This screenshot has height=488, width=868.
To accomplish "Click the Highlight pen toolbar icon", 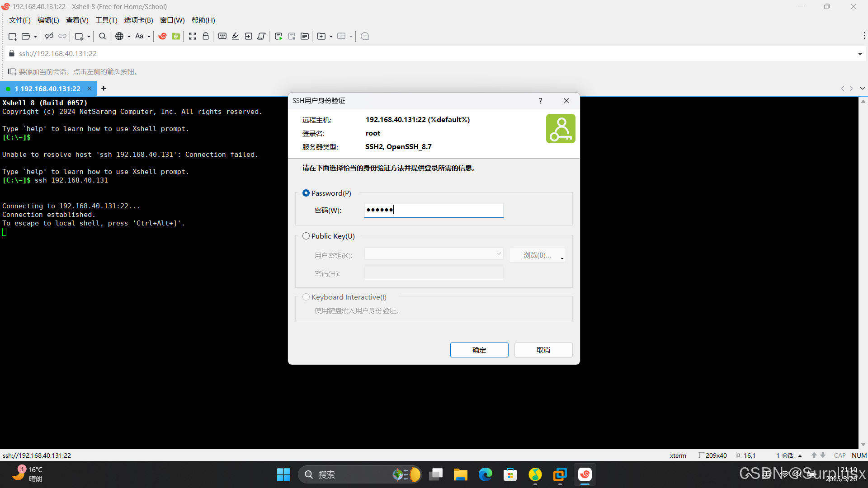I will [236, 36].
